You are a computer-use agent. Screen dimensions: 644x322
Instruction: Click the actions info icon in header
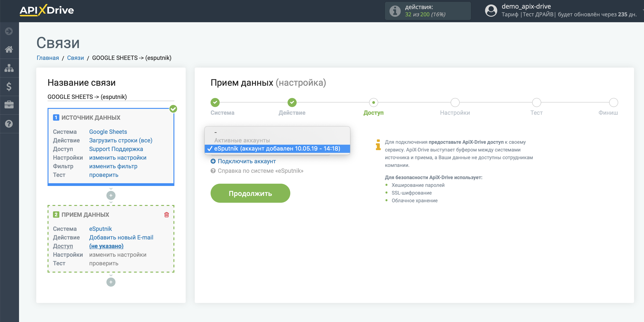[395, 11]
